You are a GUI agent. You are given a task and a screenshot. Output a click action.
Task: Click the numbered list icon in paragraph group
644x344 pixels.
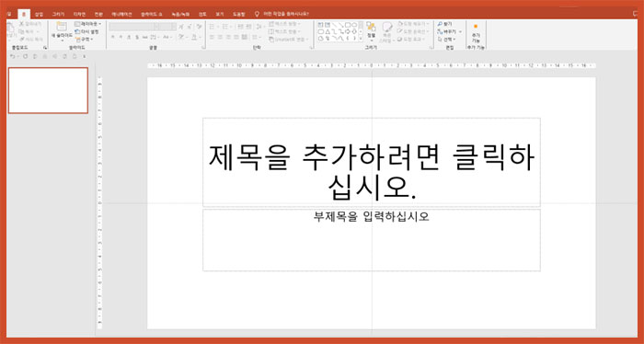[224, 27]
